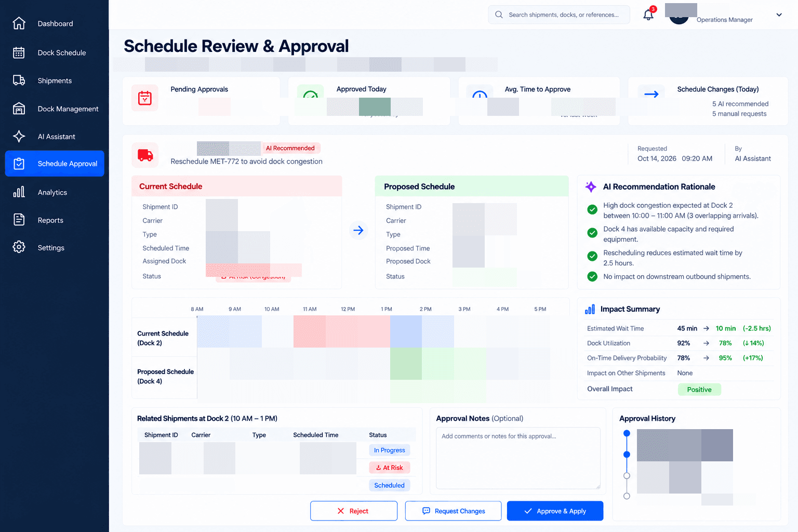The height and width of the screenshot is (532, 798).
Task: Click the AI Recommended badge
Action: coord(290,148)
